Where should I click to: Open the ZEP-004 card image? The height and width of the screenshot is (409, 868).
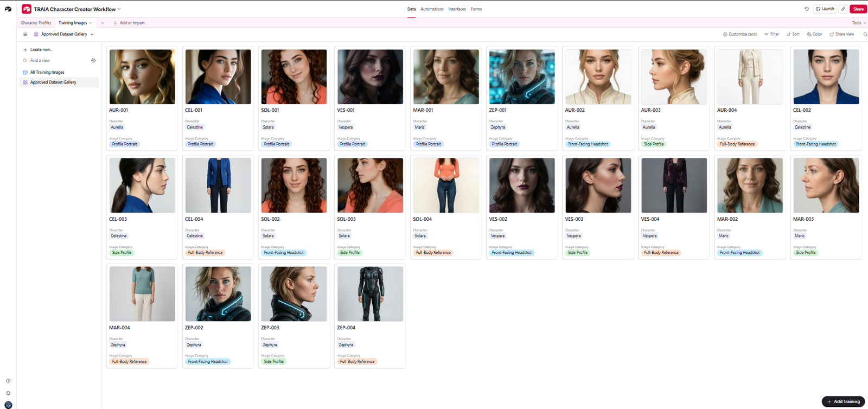click(x=370, y=294)
